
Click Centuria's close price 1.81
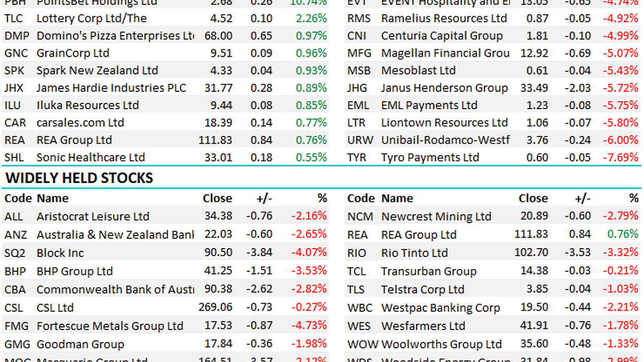tap(537, 36)
